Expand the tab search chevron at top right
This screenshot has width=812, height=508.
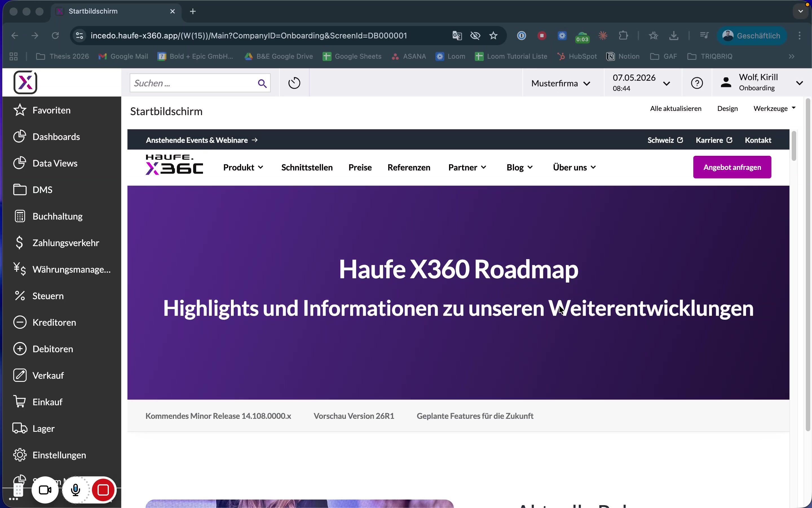[x=801, y=11]
